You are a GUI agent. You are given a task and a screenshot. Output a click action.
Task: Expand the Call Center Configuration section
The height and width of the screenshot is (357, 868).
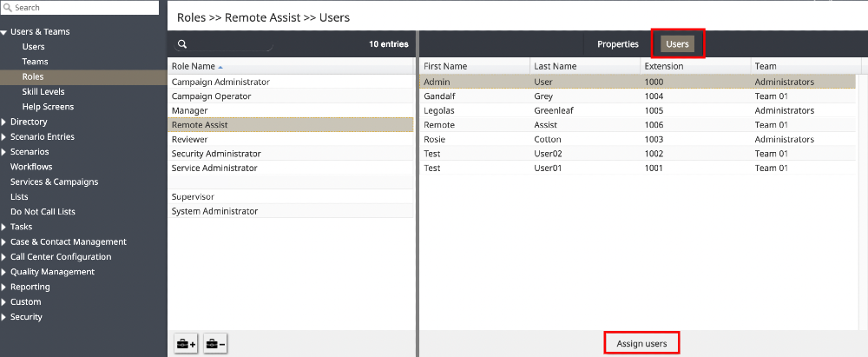coord(4,257)
